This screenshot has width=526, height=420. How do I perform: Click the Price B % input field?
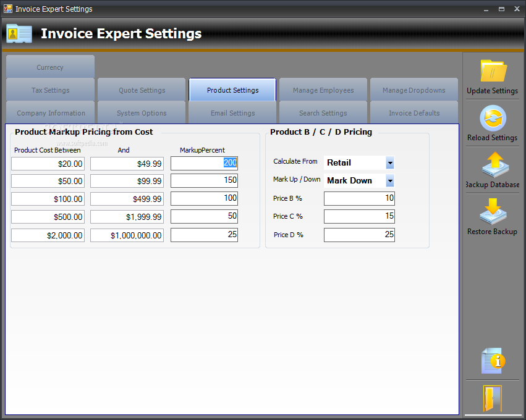pos(359,198)
